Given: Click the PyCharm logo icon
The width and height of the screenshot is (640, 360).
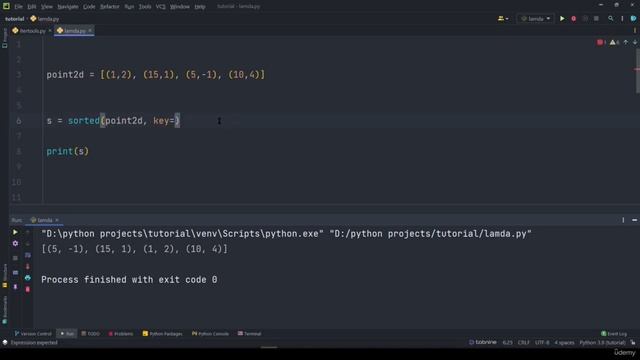Looking at the screenshot, I should tap(6, 6).
